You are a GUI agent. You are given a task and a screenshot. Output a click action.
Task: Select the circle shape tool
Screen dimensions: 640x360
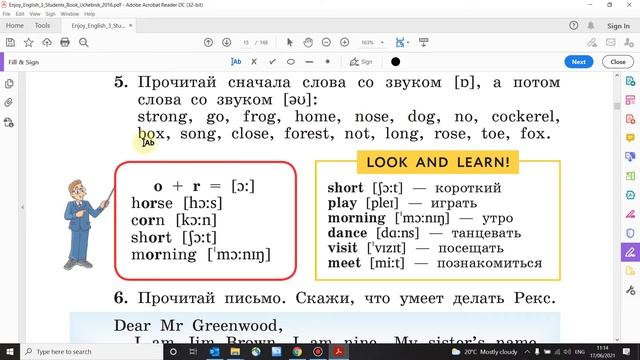tap(291, 62)
